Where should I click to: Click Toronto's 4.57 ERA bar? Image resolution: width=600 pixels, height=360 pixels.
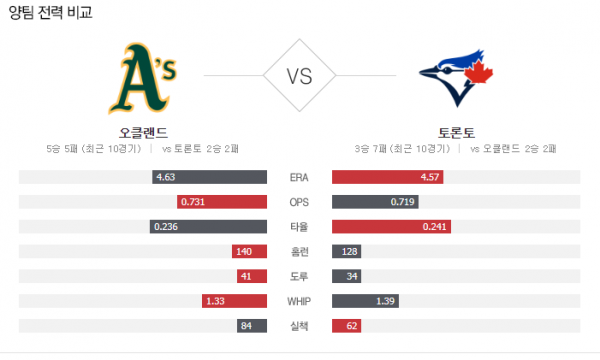388,177
